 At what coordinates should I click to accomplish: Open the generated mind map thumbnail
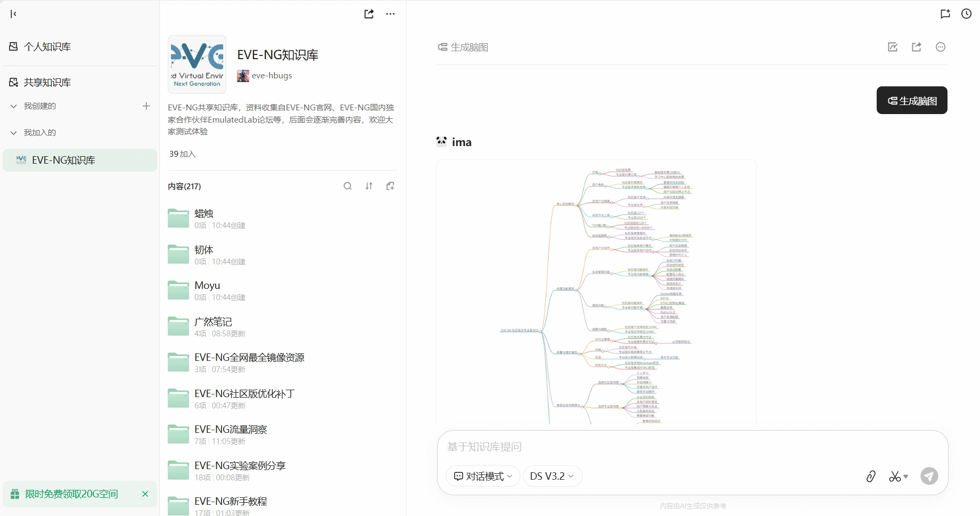(x=596, y=292)
